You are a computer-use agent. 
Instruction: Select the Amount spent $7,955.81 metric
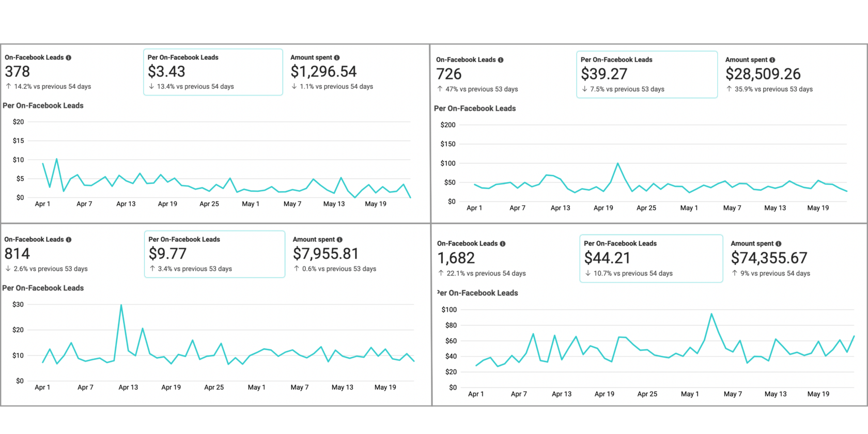(x=334, y=254)
